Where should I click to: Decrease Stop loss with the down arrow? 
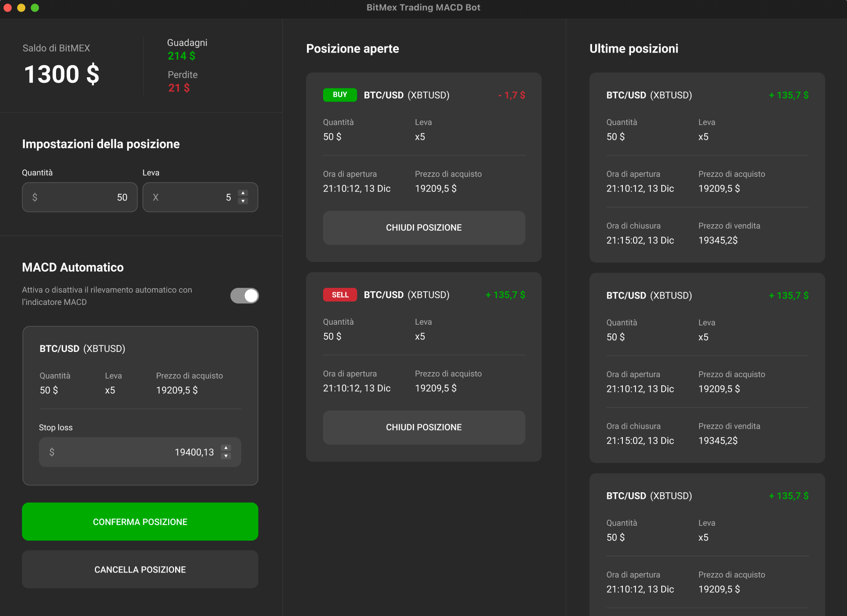point(226,456)
